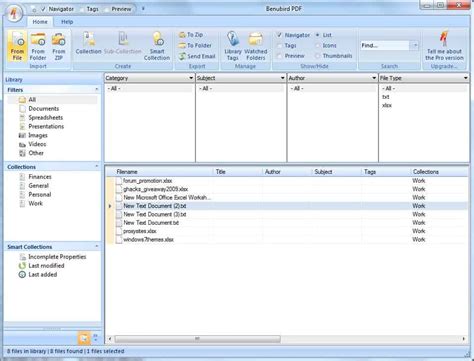Screen dimensions: 474x361
Task: Export selection To Folder
Action: 195,45
